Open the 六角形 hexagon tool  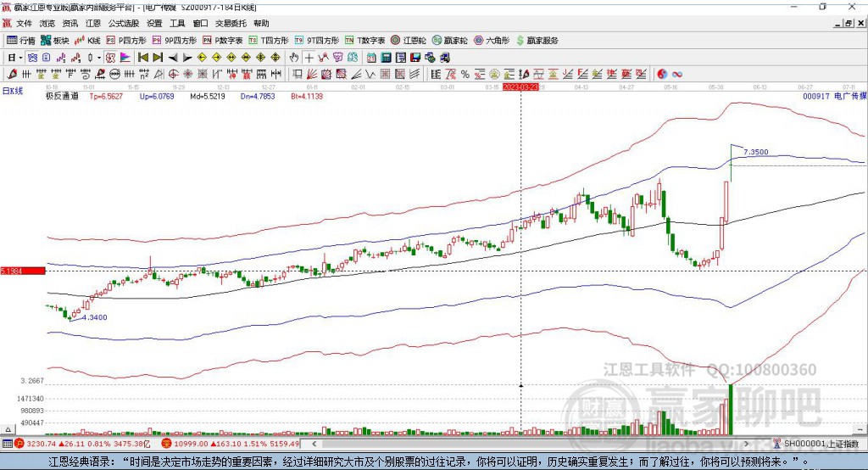tap(492, 41)
